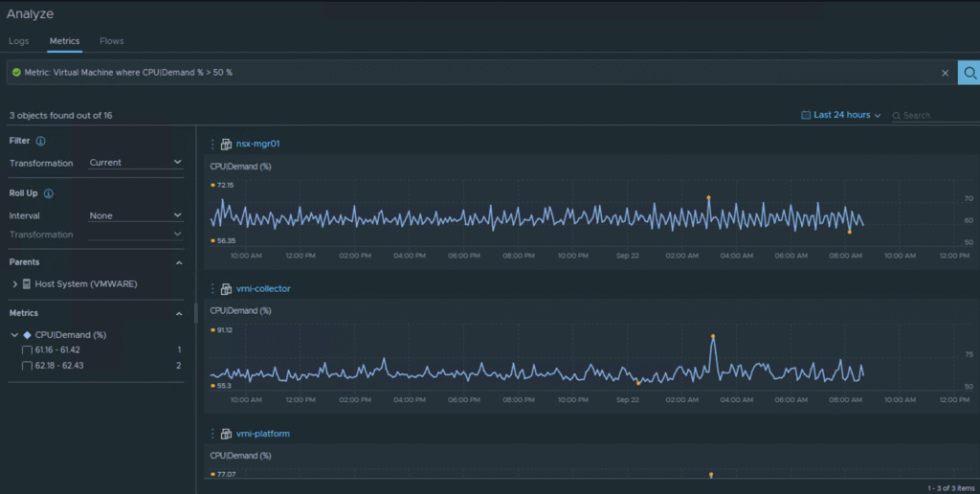Screen dimensions: 980x494
Task: Open the Filter Transformation dropdown set to Current
Action: tap(135, 163)
